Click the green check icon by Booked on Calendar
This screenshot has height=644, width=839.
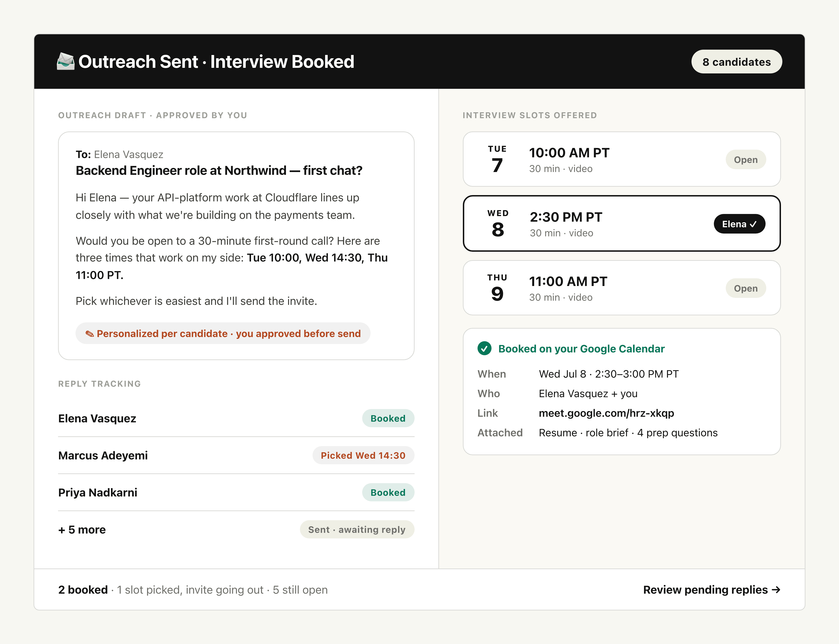(485, 348)
